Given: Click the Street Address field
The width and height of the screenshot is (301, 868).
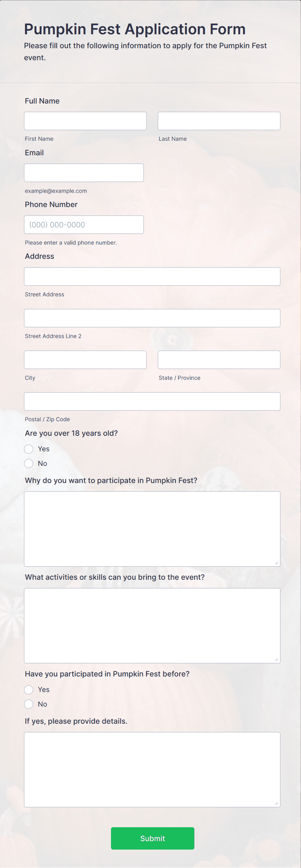Looking at the screenshot, I should 152,276.
